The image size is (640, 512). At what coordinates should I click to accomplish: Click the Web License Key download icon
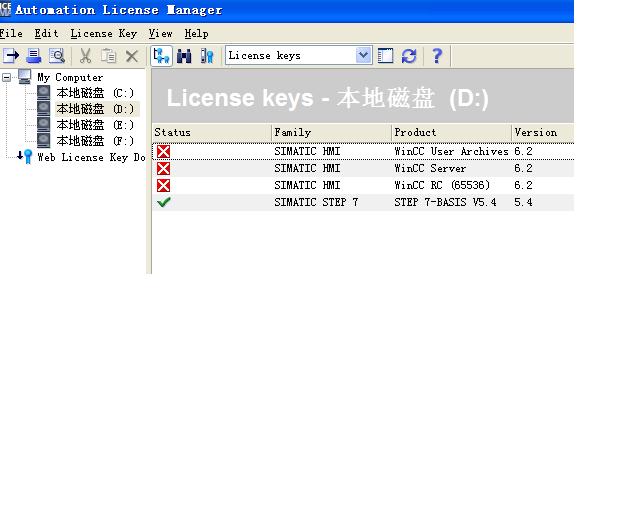25,156
